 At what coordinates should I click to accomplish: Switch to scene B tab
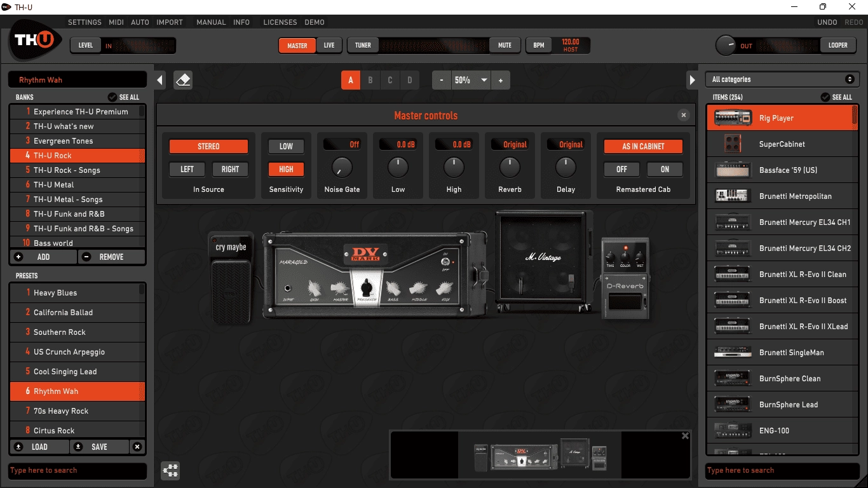point(370,80)
